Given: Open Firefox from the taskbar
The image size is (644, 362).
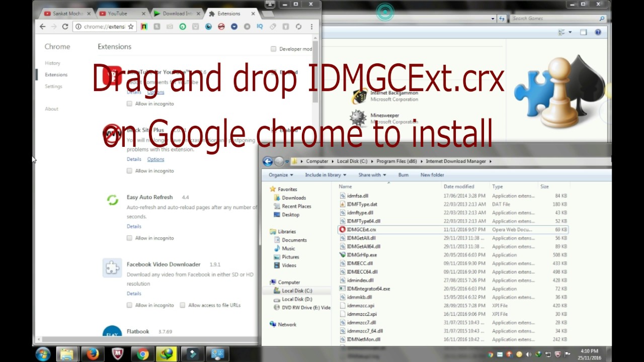Looking at the screenshot, I should [x=92, y=354].
